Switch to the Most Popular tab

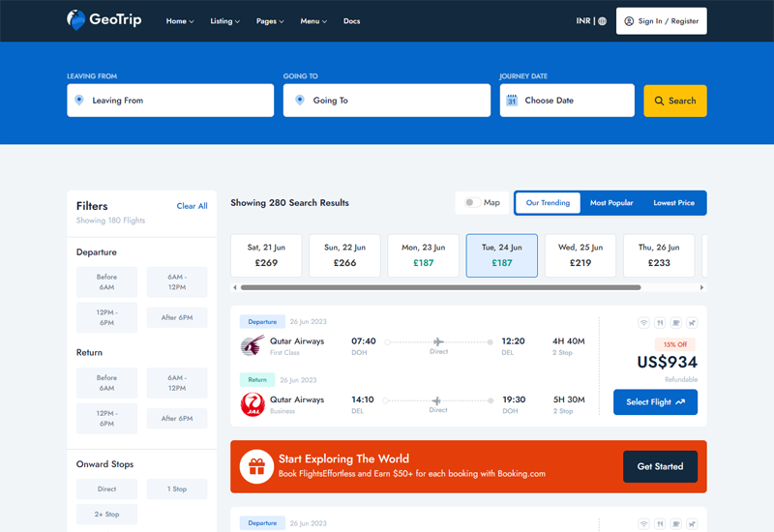pyautogui.click(x=611, y=203)
